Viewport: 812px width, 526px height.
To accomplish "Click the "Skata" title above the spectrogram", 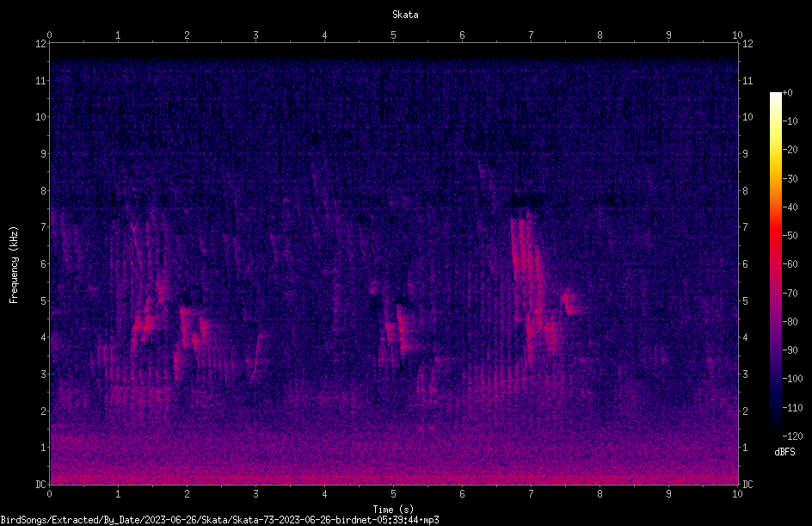I will 405,15.
